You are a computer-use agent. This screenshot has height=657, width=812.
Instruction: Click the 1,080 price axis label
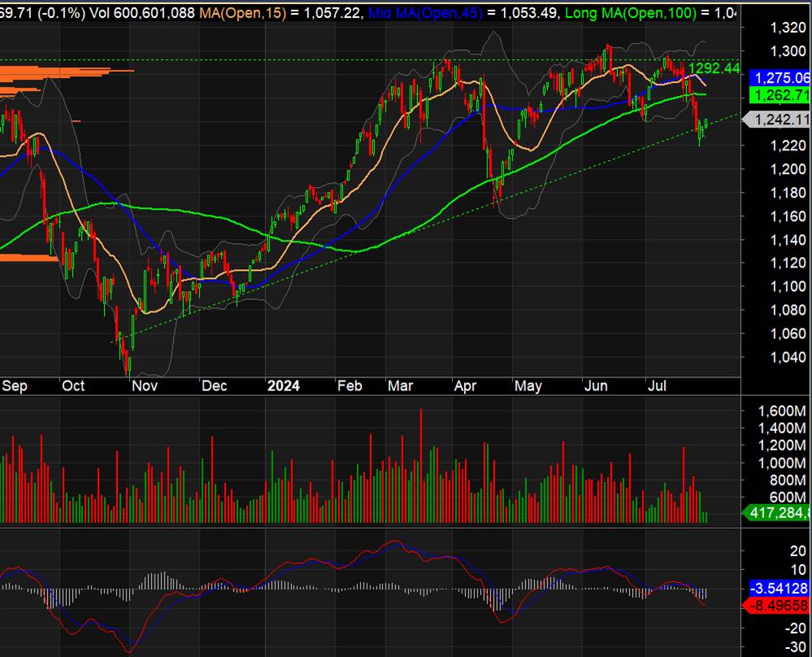point(788,310)
